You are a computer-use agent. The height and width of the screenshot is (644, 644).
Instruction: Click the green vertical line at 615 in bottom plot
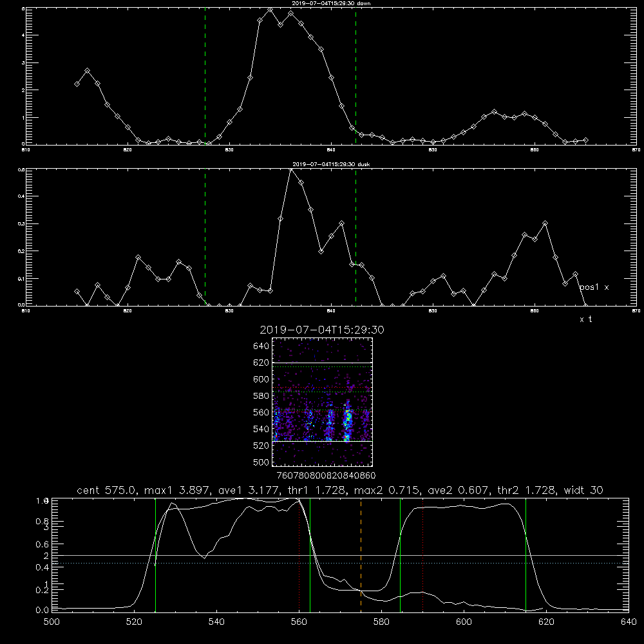[x=526, y=554]
